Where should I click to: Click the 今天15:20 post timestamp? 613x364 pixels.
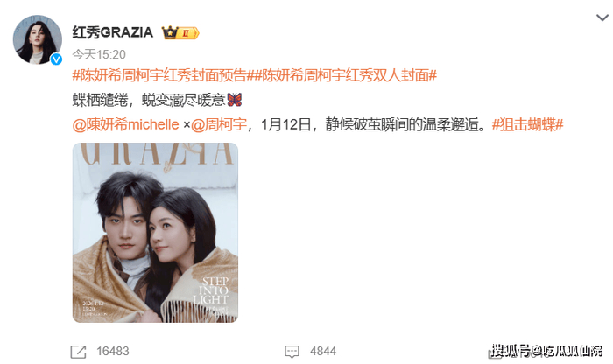click(x=99, y=54)
